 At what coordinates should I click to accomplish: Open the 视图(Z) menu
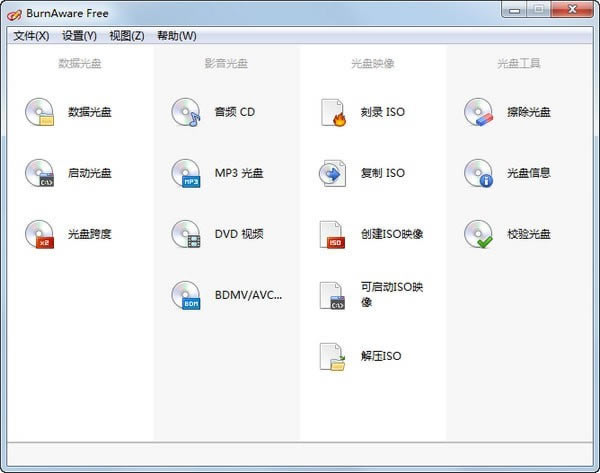pyautogui.click(x=127, y=36)
